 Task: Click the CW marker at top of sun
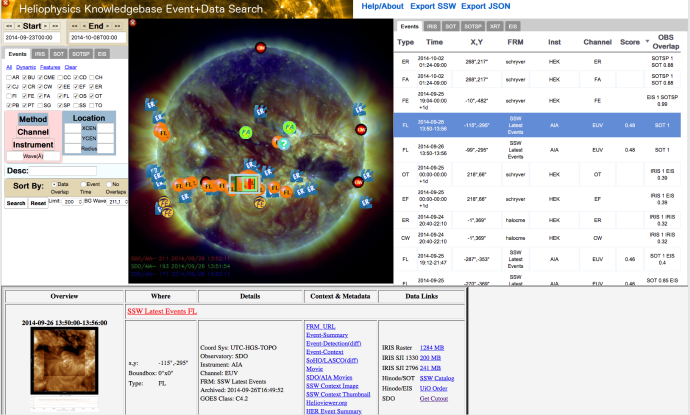click(x=262, y=47)
